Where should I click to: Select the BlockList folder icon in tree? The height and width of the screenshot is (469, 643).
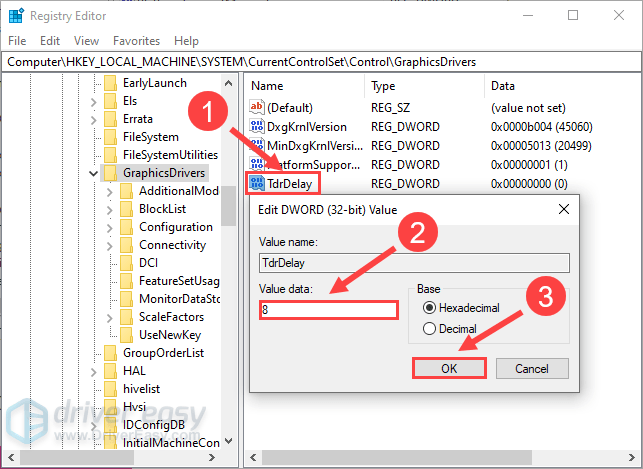click(x=126, y=209)
